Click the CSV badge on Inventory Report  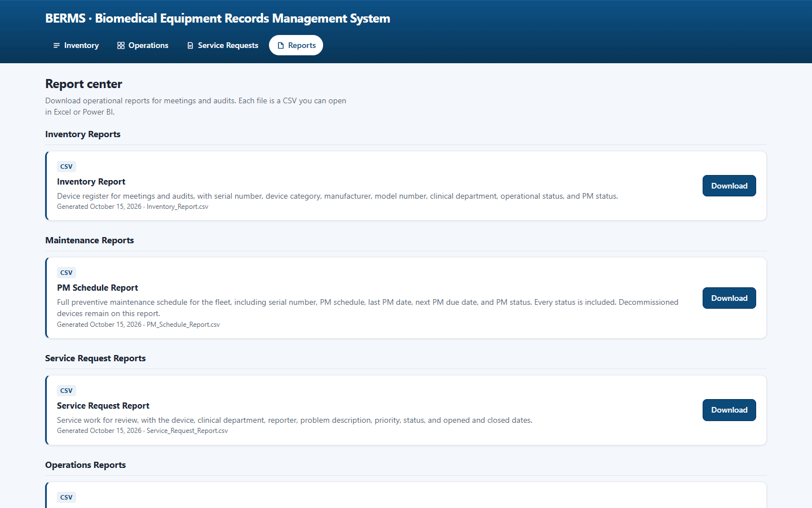pyautogui.click(x=67, y=167)
